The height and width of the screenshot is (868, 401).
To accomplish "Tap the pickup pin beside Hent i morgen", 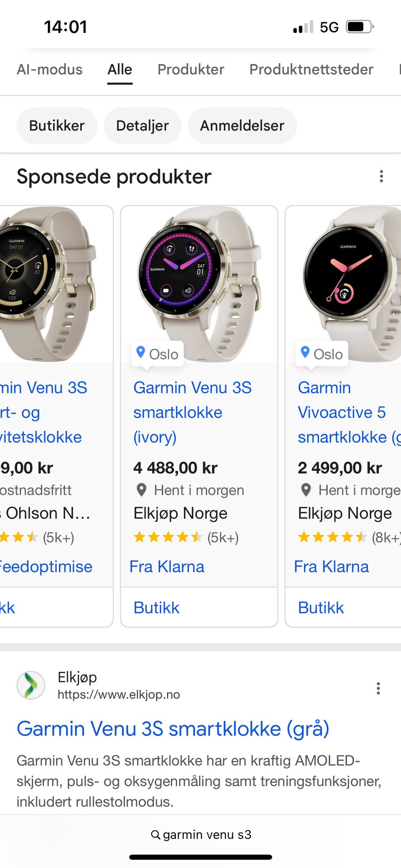I will point(142,490).
